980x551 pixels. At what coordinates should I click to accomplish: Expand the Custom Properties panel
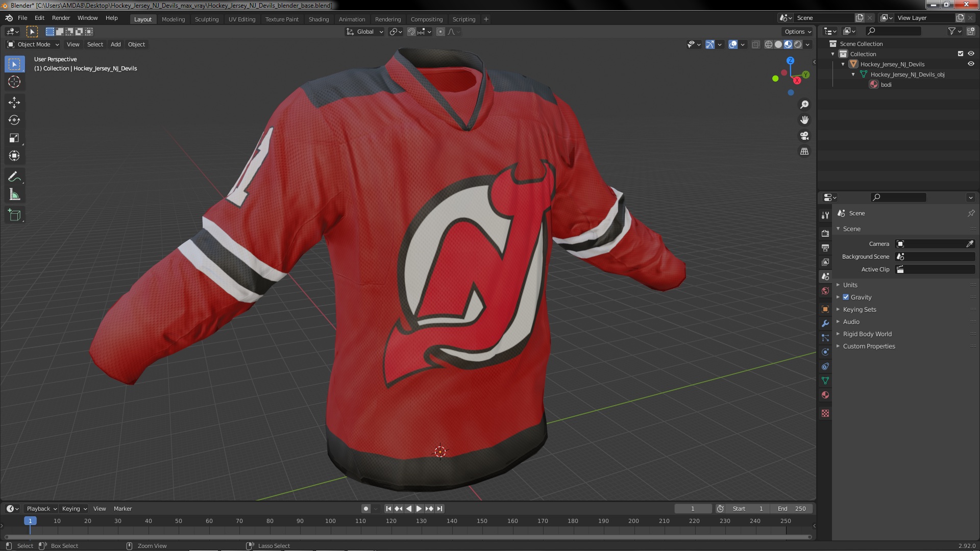[x=869, y=346]
